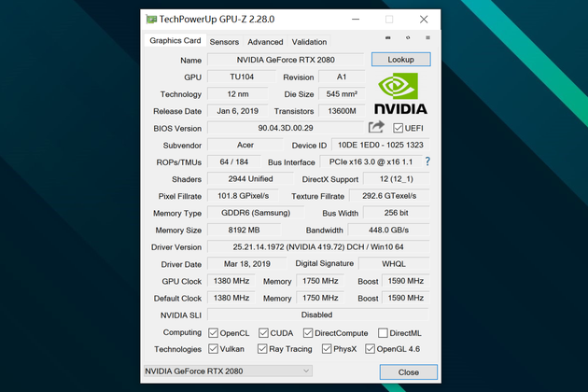Click the BIOS export share icon

[x=376, y=127]
